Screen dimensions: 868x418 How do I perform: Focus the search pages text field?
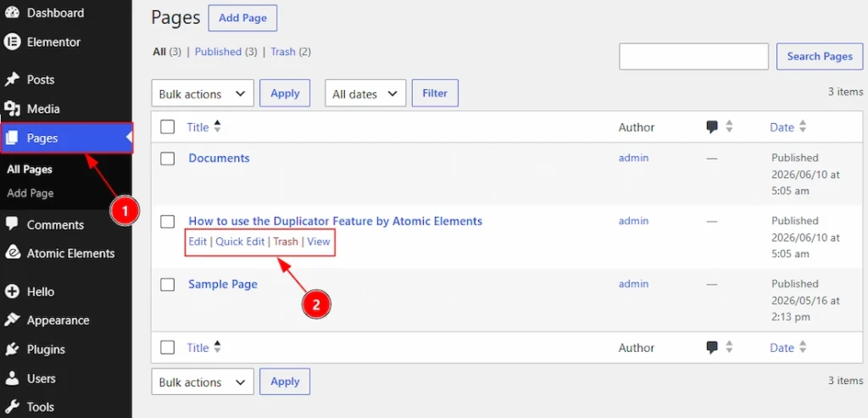(693, 57)
